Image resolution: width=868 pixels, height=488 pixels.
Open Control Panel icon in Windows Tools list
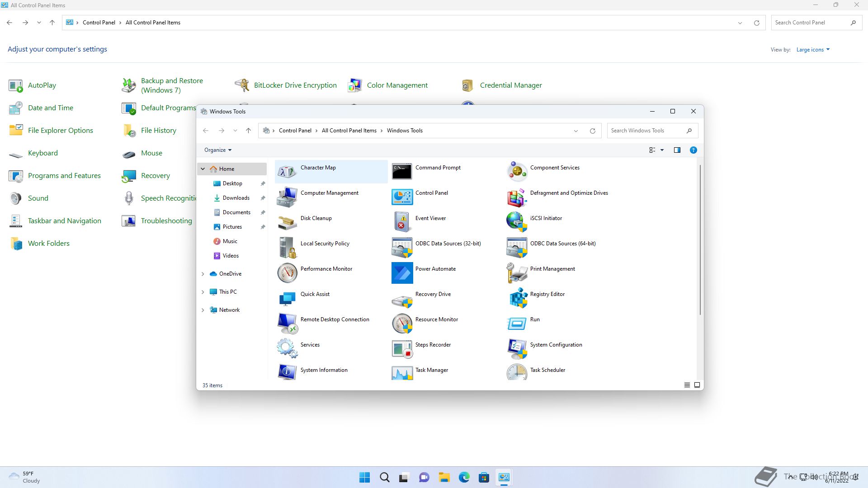click(x=402, y=197)
